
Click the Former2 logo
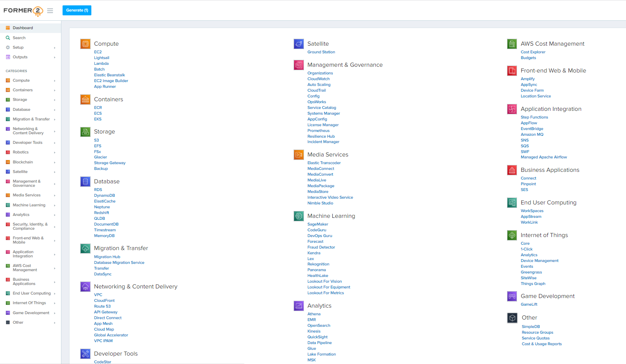click(23, 11)
